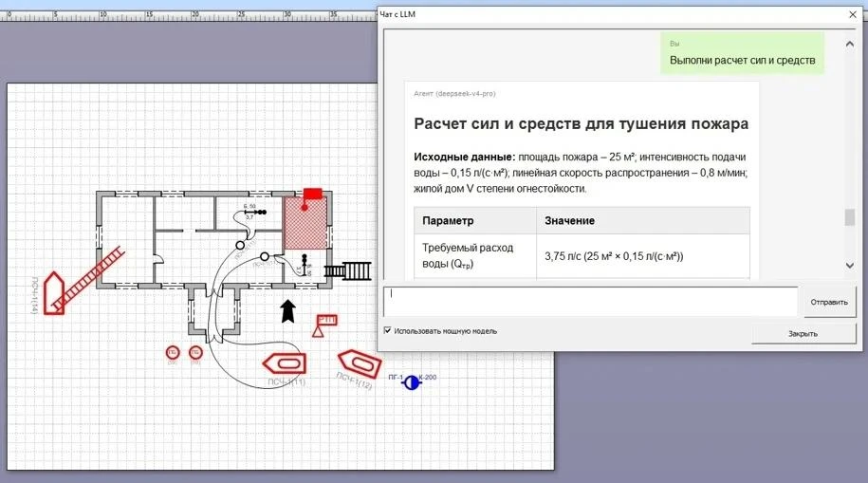The height and width of the screenshot is (483, 868).
Task: Click the horizontal ruler at top
Action: (x=188, y=15)
